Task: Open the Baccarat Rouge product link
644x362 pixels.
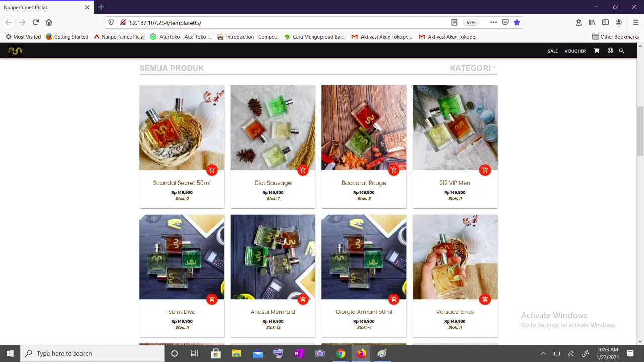Action: [364, 183]
